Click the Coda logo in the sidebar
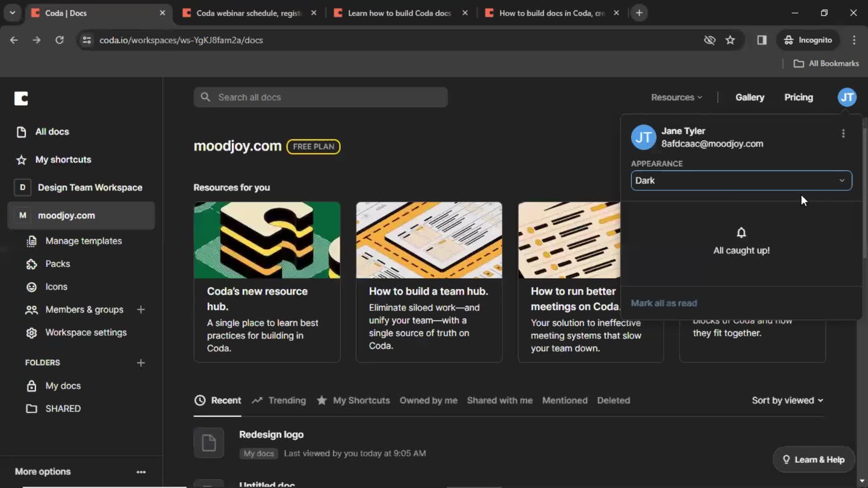Viewport: 868px width, 488px height. [x=21, y=98]
